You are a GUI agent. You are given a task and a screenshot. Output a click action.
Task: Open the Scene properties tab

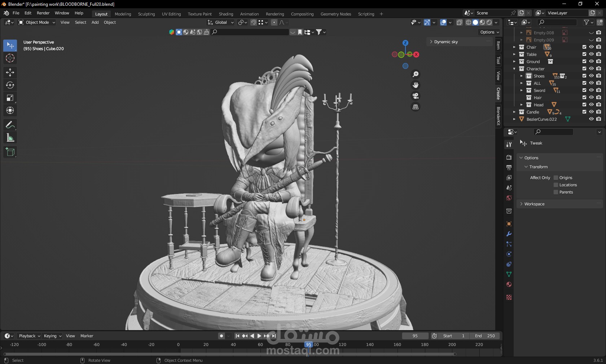(x=509, y=188)
